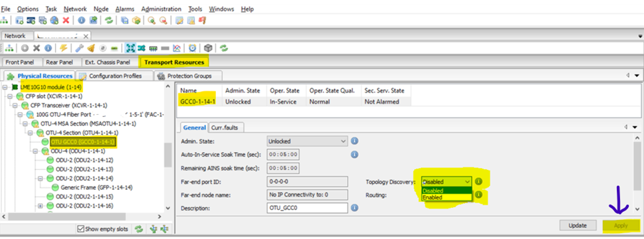Click the lightning bolt icon in node toolbar

pyautogui.click(x=63, y=48)
